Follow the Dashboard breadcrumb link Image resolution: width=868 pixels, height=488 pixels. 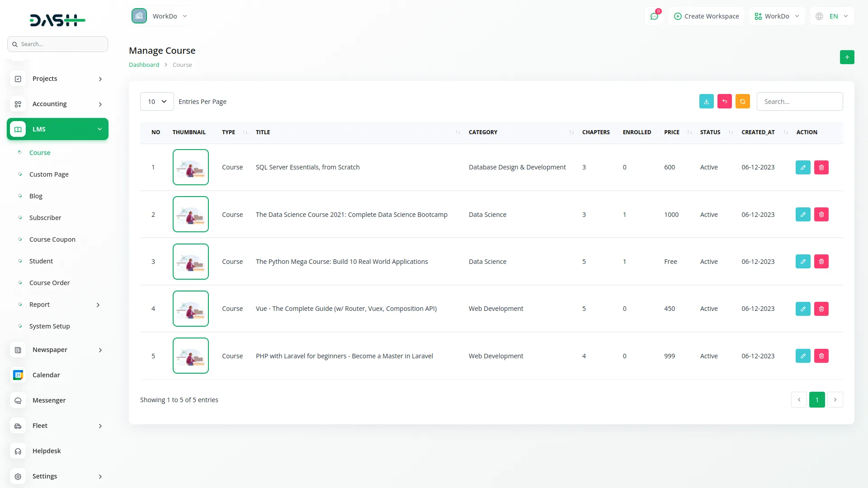click(144, 65)
